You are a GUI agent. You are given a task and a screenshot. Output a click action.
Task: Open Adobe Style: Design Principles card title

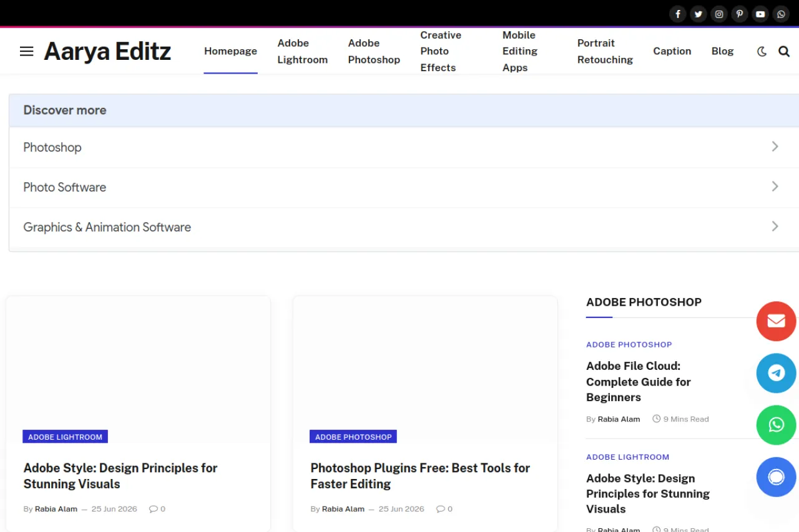(x=120, y=476)
